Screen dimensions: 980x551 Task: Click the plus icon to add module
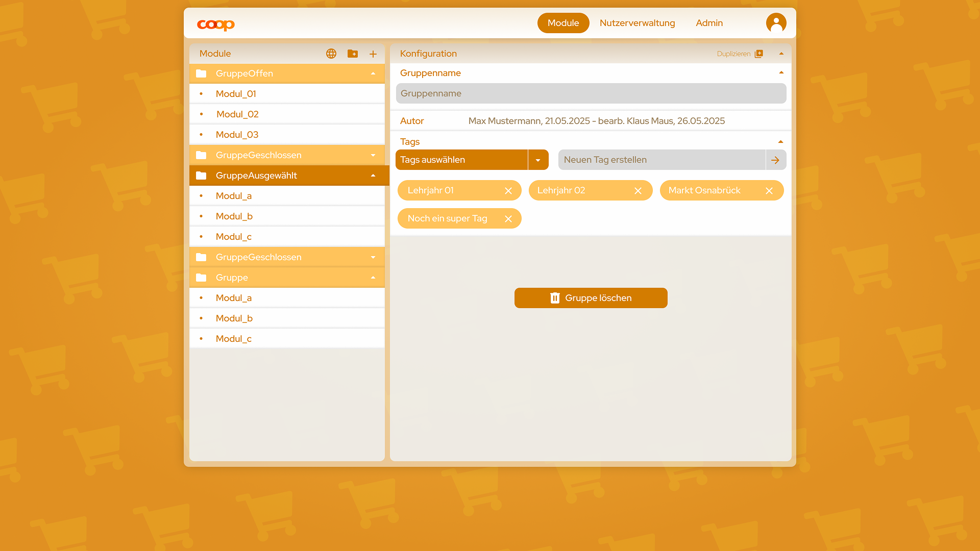pos(373,54)
